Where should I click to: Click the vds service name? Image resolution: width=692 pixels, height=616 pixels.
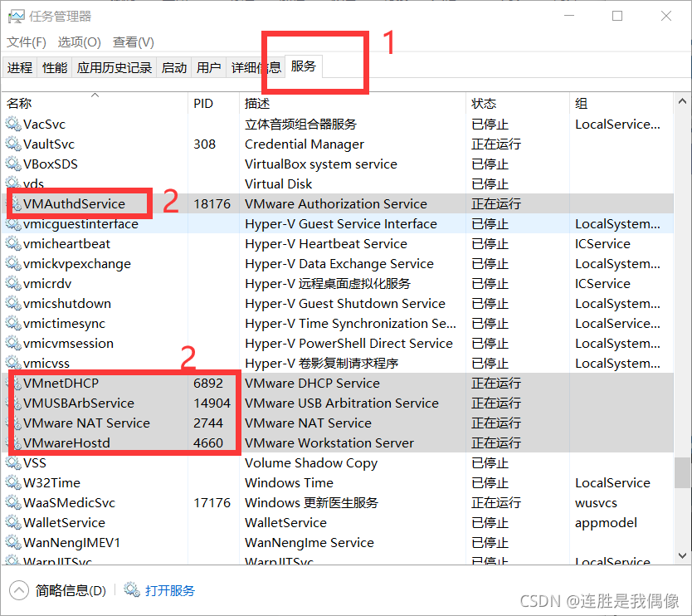coord(33,183)
